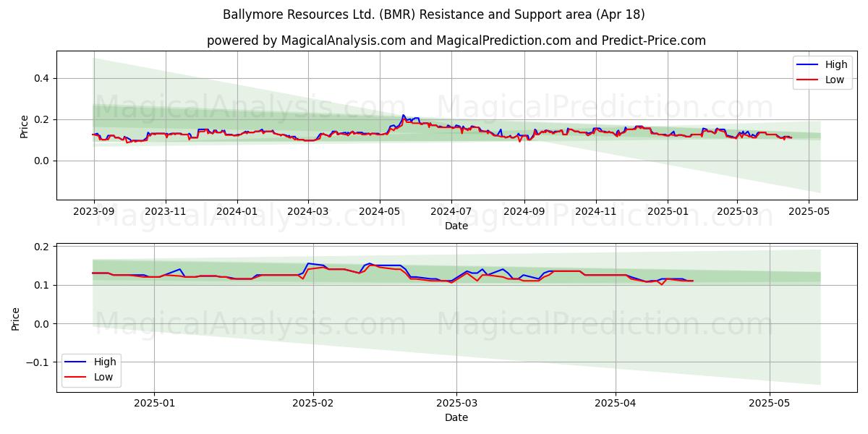The image size is (868, 434).
Task: Click the '2023-11' date tick label
Action: pos(166,211)
